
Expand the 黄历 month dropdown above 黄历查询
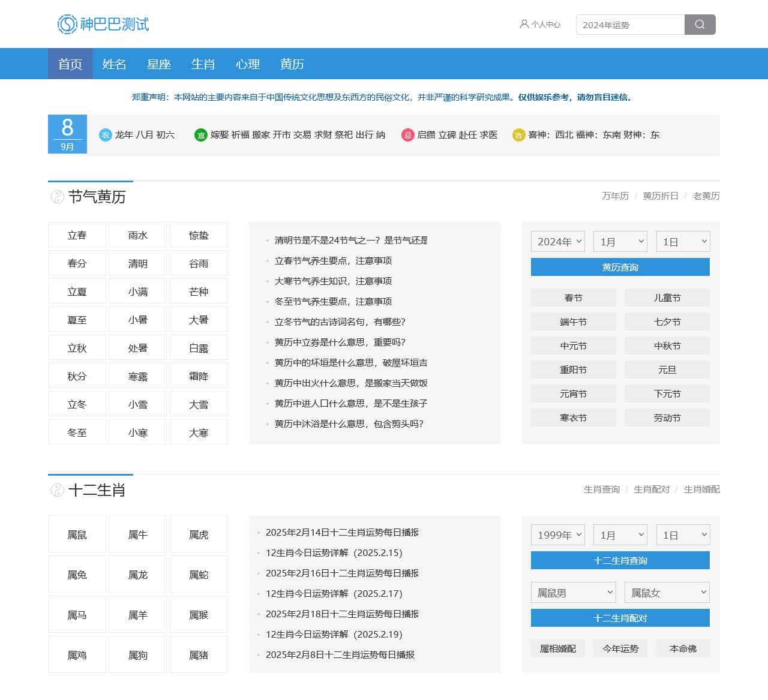[620, 241]
